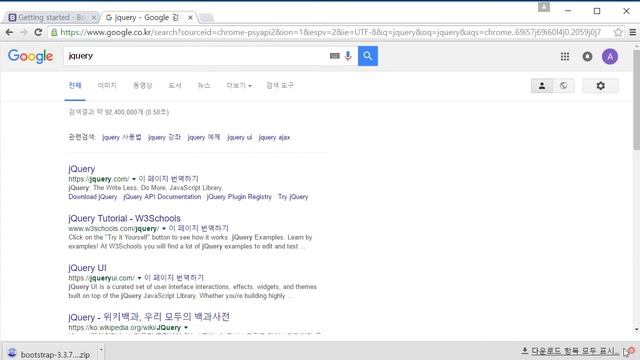Switch to the jquery Google search tab
The width and height of the screenshot is (640, 360).
[x=149, y=18]
